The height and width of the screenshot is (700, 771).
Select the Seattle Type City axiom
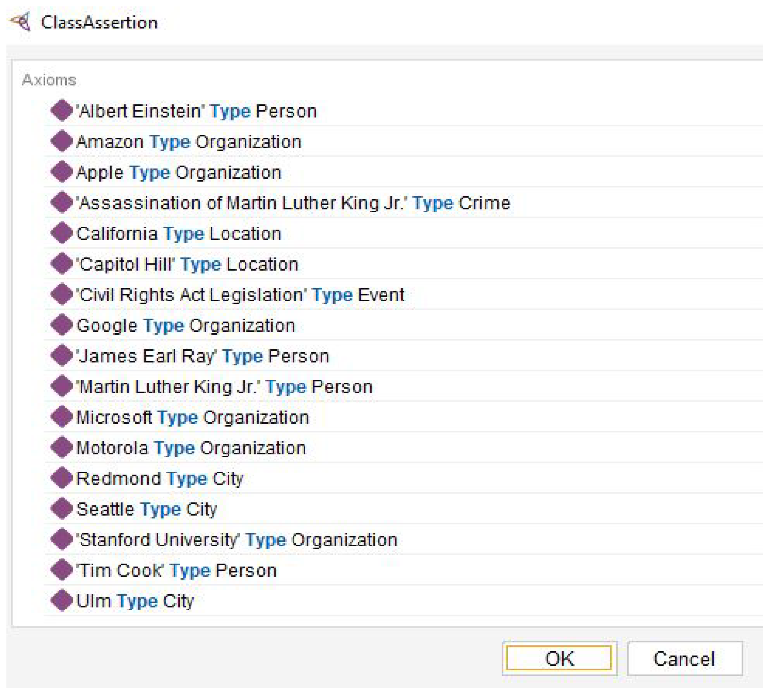click(x=146, y=509)
